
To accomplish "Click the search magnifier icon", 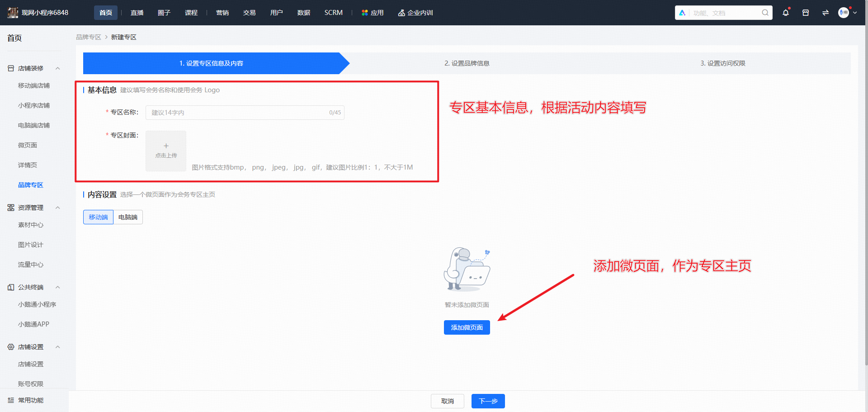I will click(x=765, y=13).
